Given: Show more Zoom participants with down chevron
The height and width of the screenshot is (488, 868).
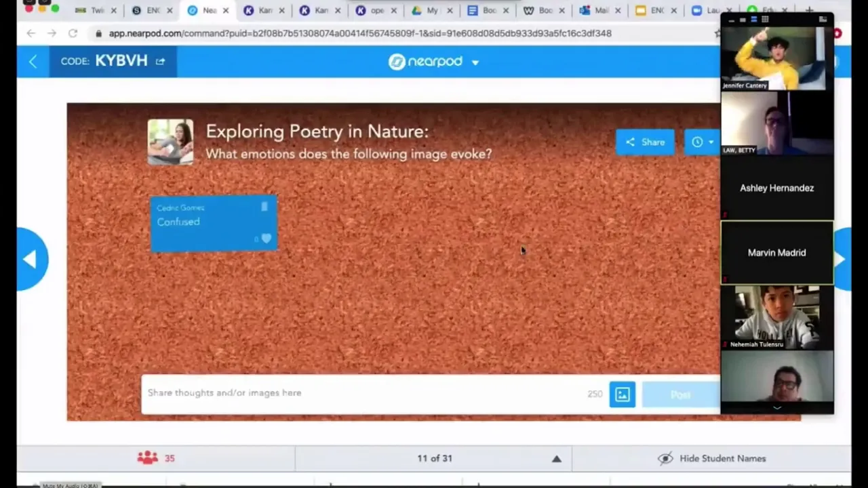Looking at the screenshot, I should click(777, 408).
